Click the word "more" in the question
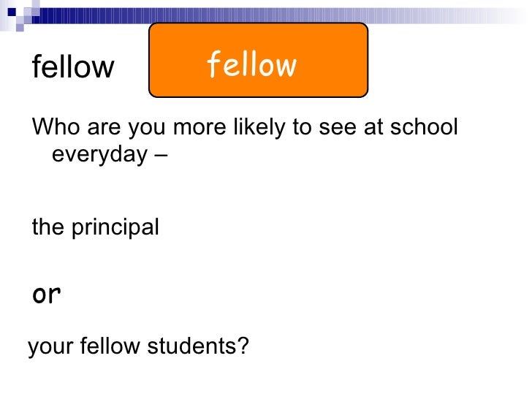This screenshot has width=532, height=399. tap(199, 129)
